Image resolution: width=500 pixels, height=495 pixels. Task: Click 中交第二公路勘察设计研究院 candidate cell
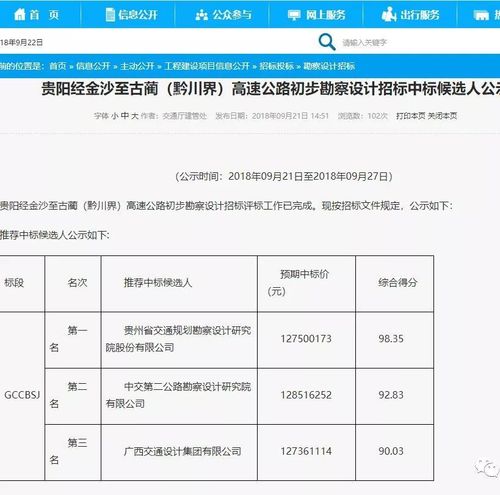click(x=179, y=395)
